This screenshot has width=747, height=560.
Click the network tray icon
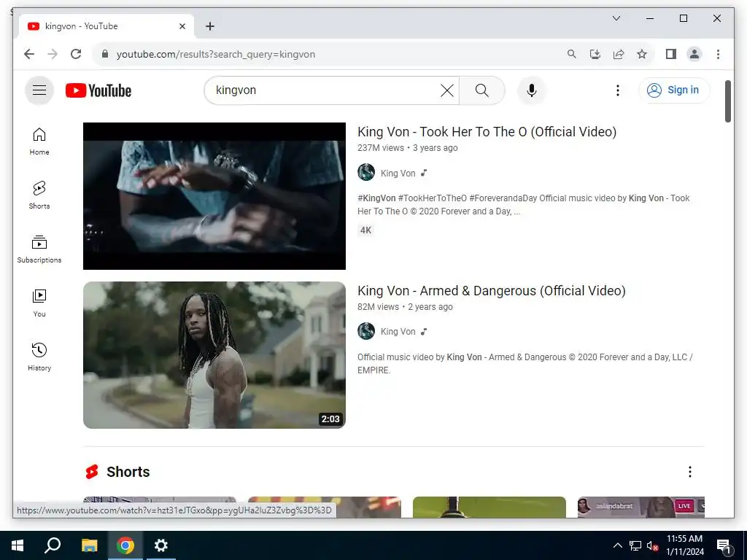(635, 545)
